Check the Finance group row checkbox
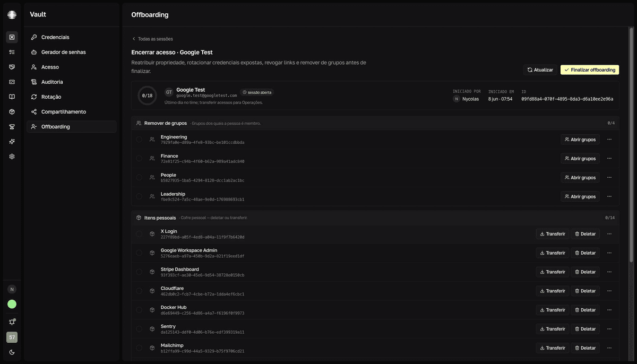637x364 pixels. click(x=139, y=158)
